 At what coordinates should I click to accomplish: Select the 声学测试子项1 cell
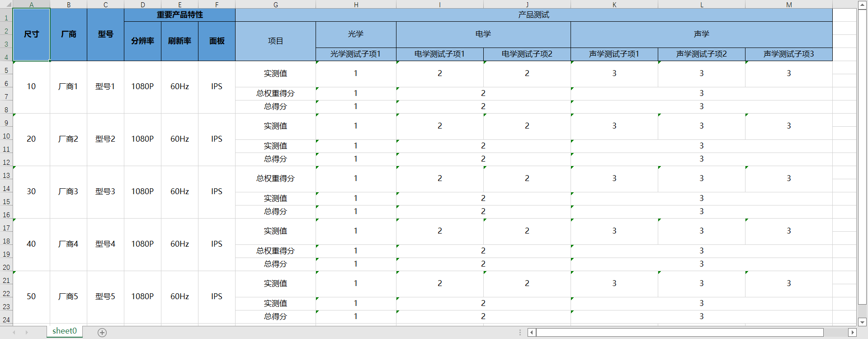click(x=614, y=54)
